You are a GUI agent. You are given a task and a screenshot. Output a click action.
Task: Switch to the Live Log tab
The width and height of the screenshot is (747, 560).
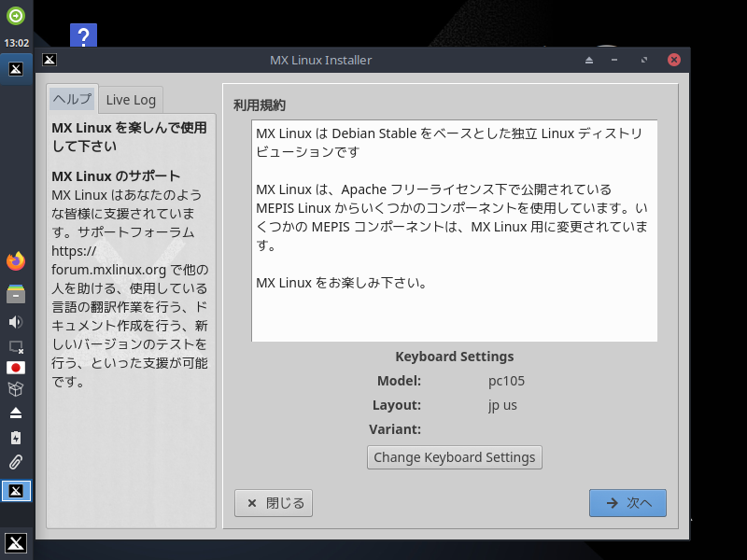pyautogui.click(x=131, y=100)
